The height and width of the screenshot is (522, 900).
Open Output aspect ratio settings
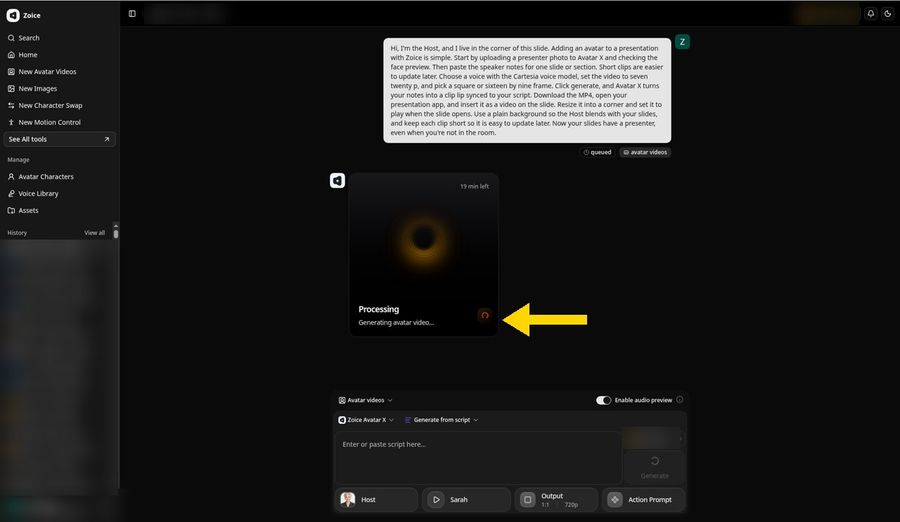[x=556, y=500]
